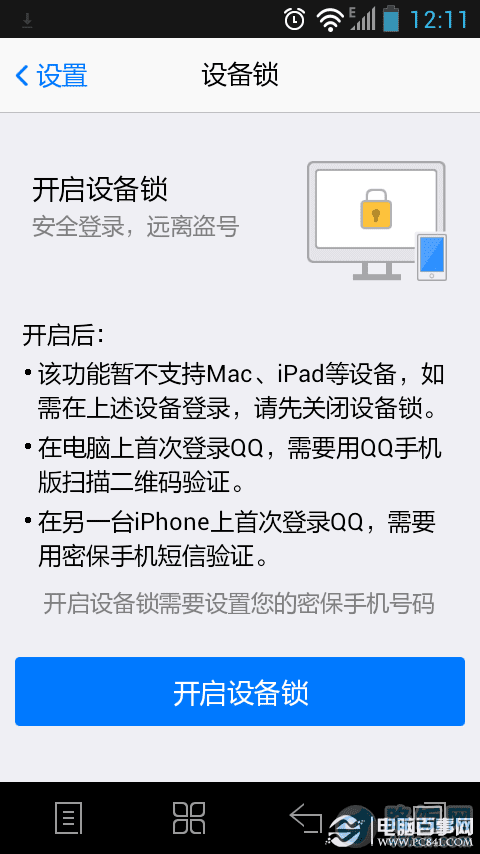Image resolution: width=480 pixels, height=854 pixels.
Task: Tap the 设备锁 page title
Action: click(240, 75)
